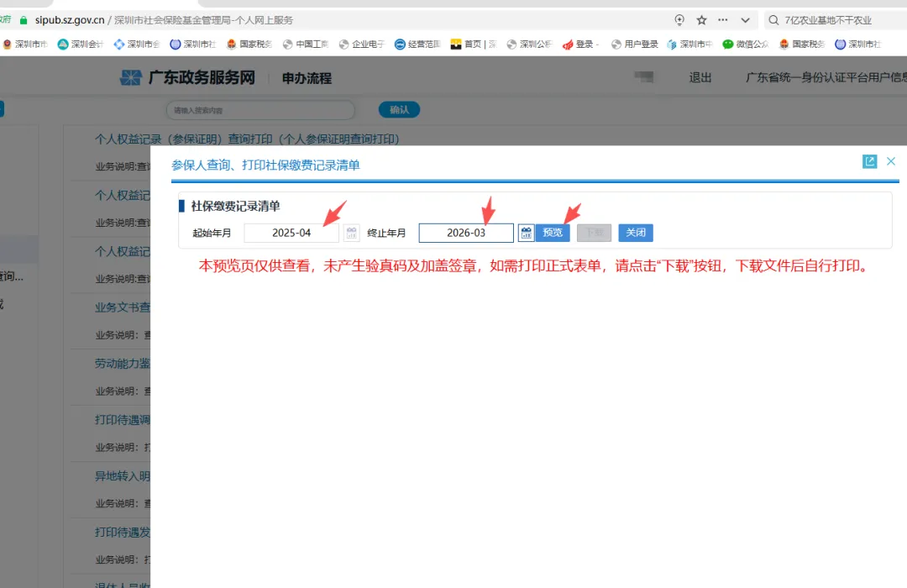This screenshot has width=907, height=588.
Task: Open the 深圳公积 bookmark
Action: point(529,44)
